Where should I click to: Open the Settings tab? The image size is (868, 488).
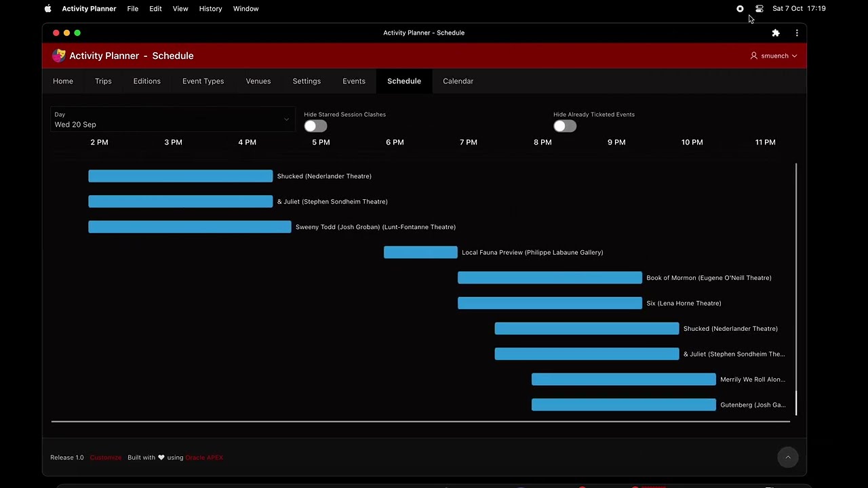click(307, 81)
